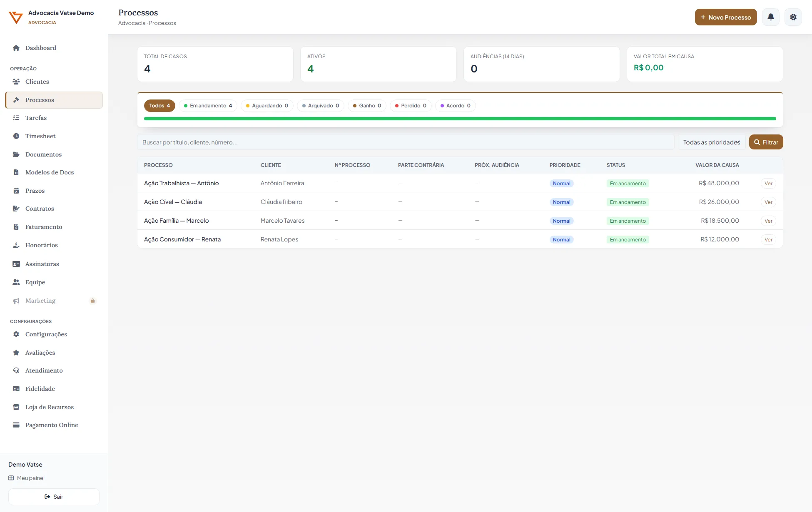
Task: Click the Filtrar button
Action: click(x=766, y=142)
